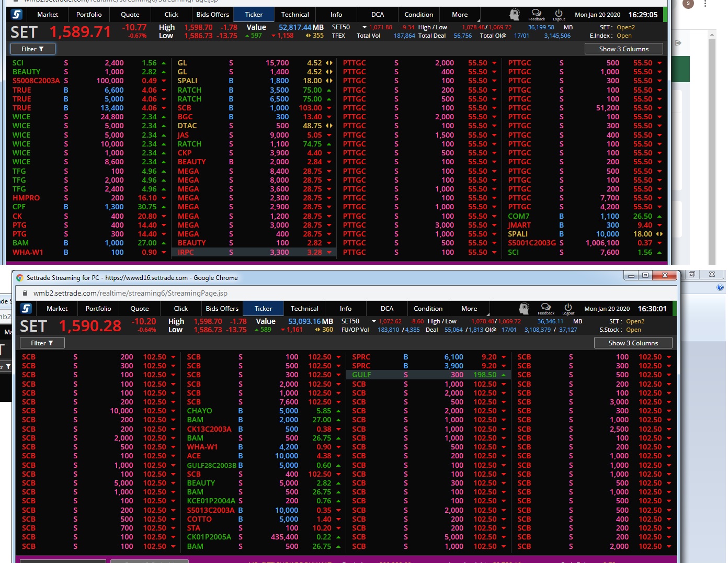Viewport: 728px width, 563px height.
Task: Click the Chrome icon in the popup title bar
Action: 20,278
